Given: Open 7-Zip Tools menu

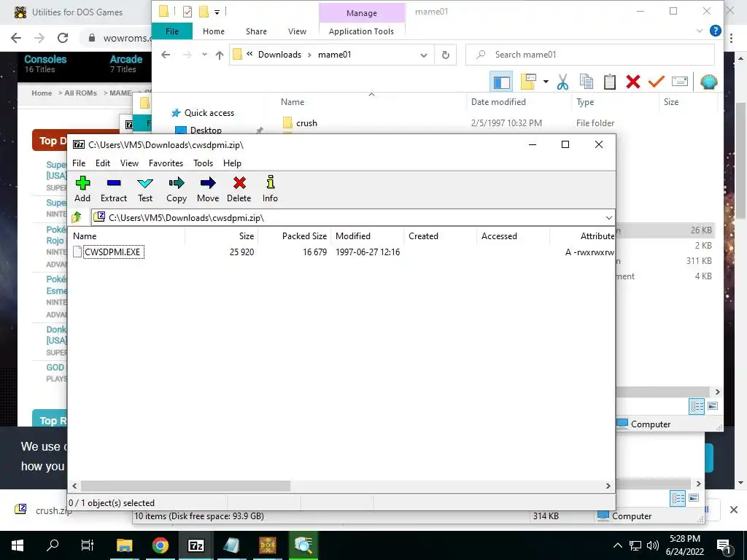Looking at the screenshot, I should (203, 163).
